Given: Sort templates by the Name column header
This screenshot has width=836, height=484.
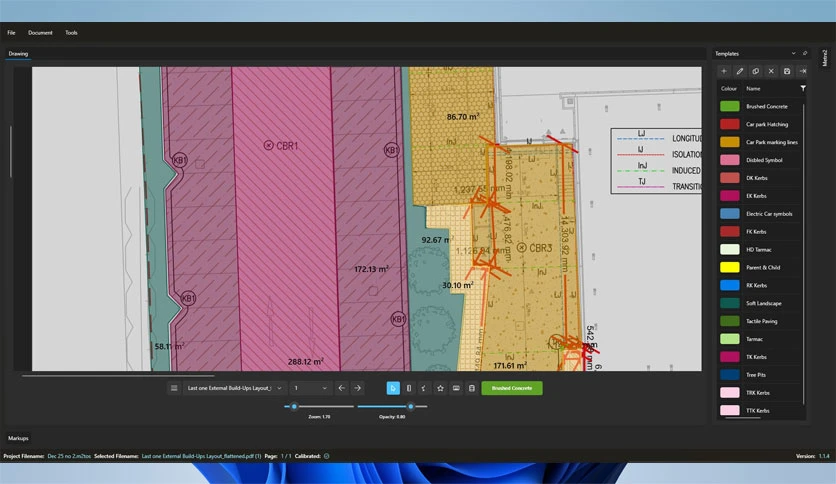Looking at the screenshot, I should 753,88.
